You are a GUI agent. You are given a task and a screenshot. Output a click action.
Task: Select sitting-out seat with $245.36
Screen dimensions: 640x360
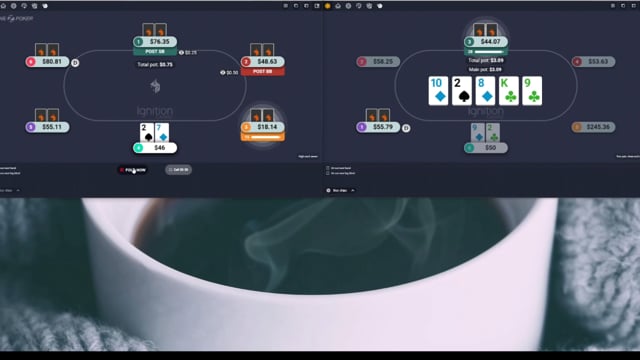(593, 127)
